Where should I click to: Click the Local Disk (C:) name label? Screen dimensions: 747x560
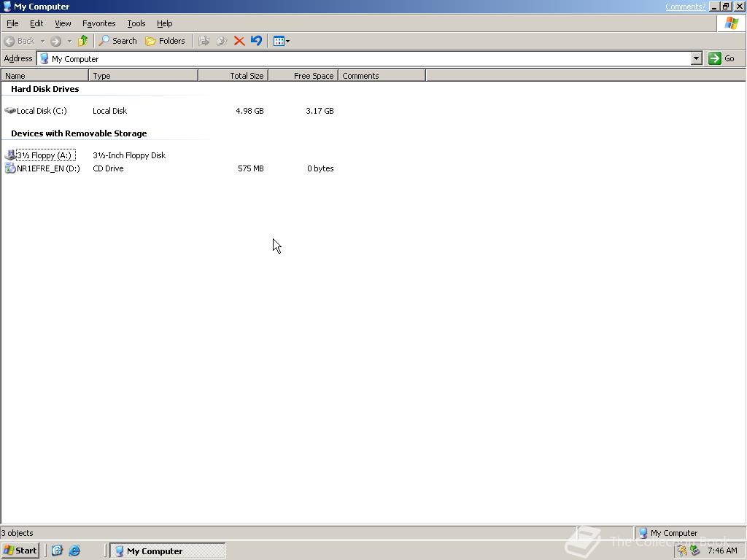click(42, 111)
